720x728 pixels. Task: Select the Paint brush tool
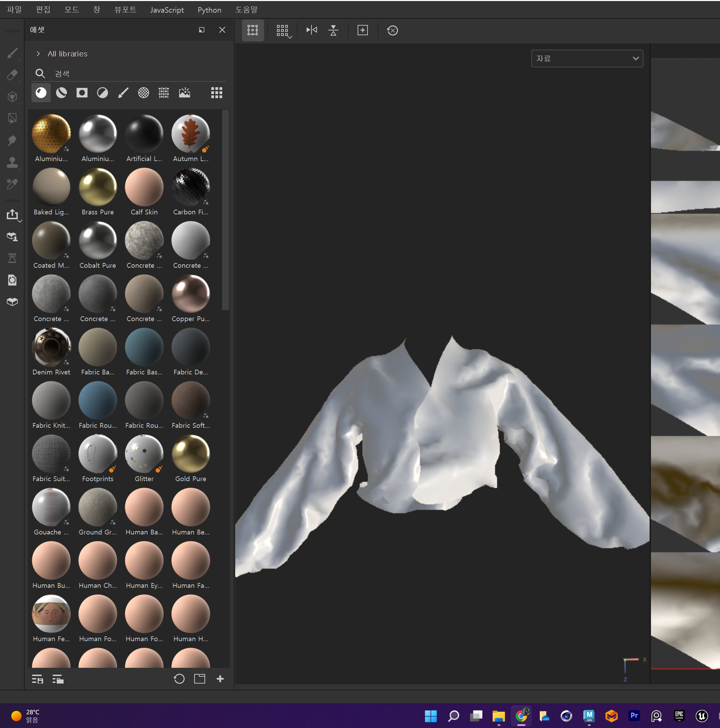click(12, 53)
